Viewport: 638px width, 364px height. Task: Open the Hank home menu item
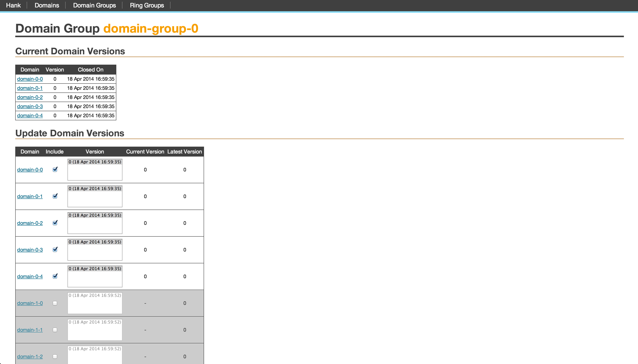pos(13,5)
